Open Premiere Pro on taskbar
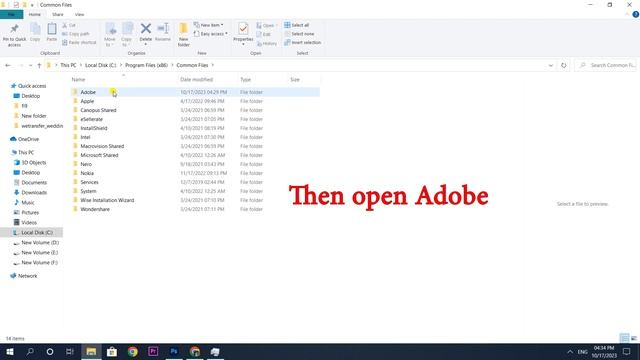The image size is (640, 360). 153,351
